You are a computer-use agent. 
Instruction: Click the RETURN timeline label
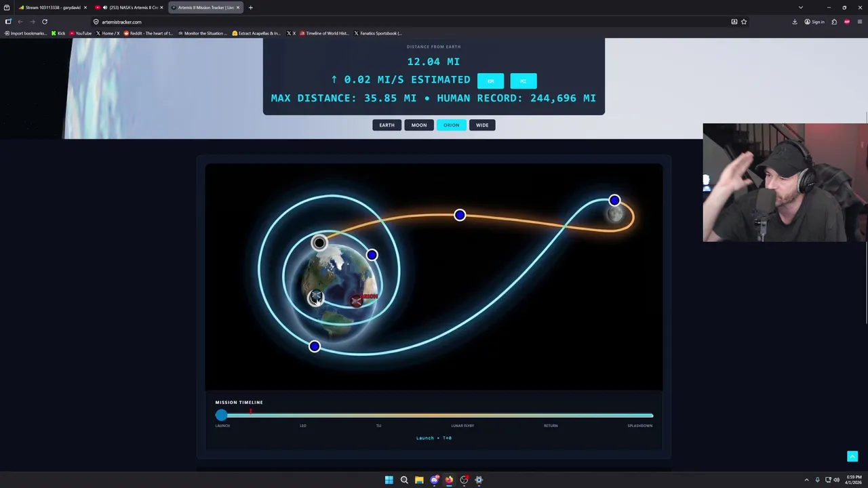click(x=551, y=426)
